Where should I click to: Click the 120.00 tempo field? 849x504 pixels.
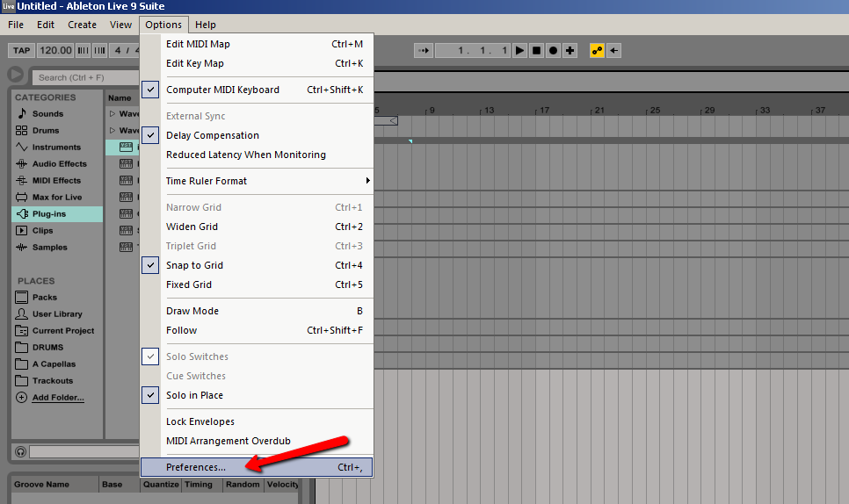[55, 50]
